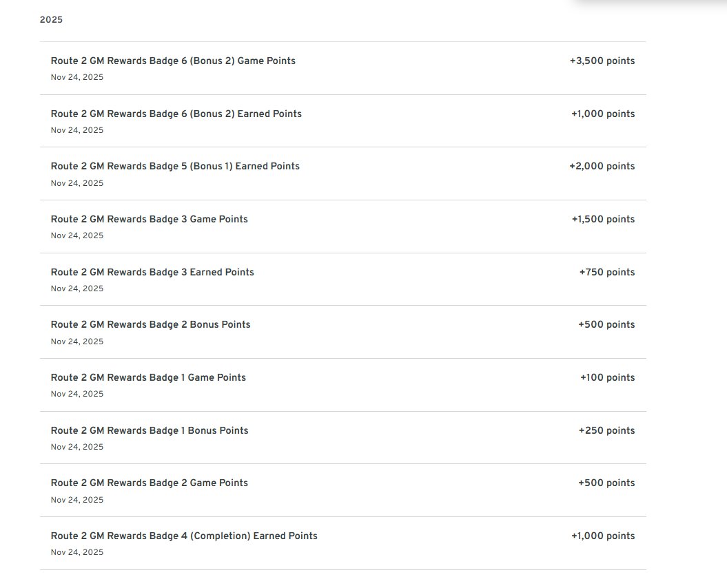Click date under Badge 3 Game Points
This screenshot has height=588, width=727.
pyautogui.click(x=77, y=235)
